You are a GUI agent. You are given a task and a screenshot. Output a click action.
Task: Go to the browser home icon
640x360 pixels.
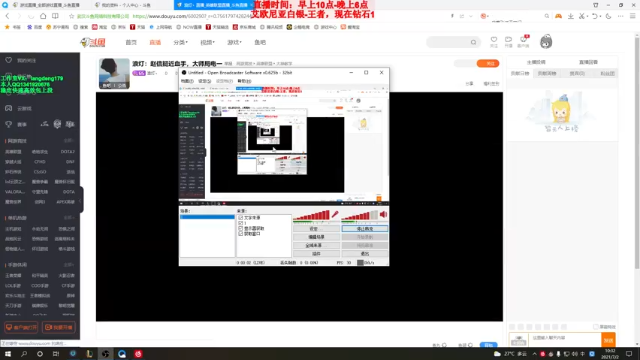coord(43,16)
